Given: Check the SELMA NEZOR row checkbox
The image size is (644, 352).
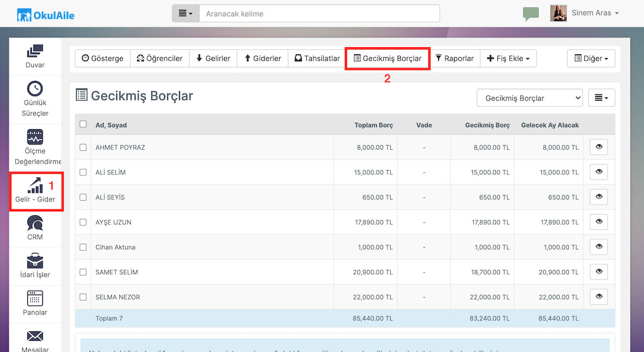Looking at the screenshot, I should pos(83,297).
